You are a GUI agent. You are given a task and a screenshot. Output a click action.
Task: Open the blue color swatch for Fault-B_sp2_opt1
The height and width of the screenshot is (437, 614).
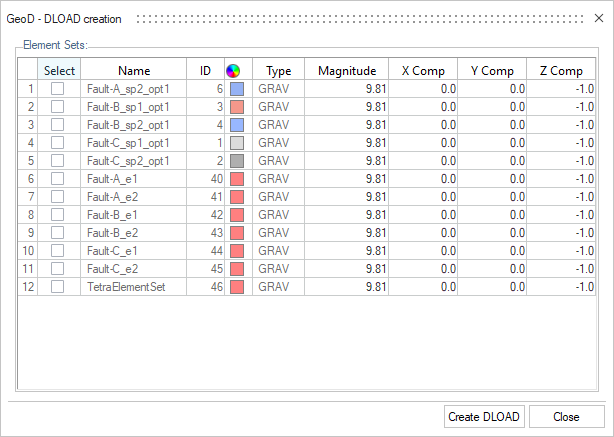click(237, 125)
